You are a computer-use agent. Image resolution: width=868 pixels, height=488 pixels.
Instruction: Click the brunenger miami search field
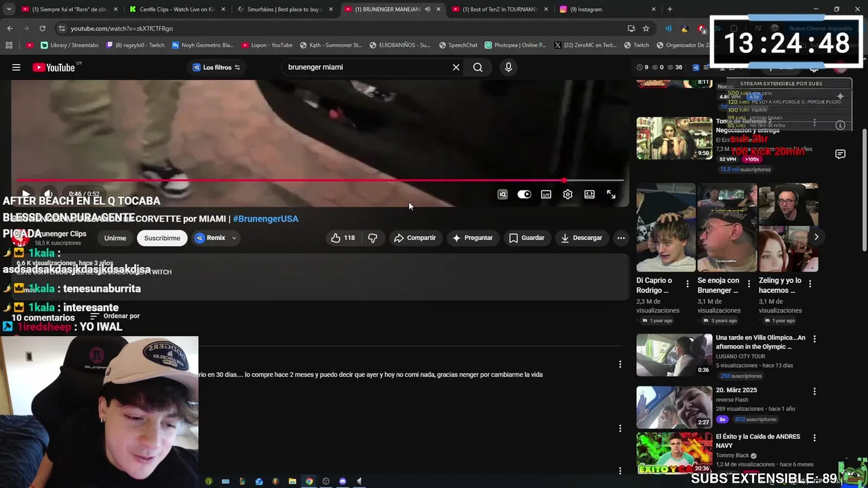coord(366,67)
